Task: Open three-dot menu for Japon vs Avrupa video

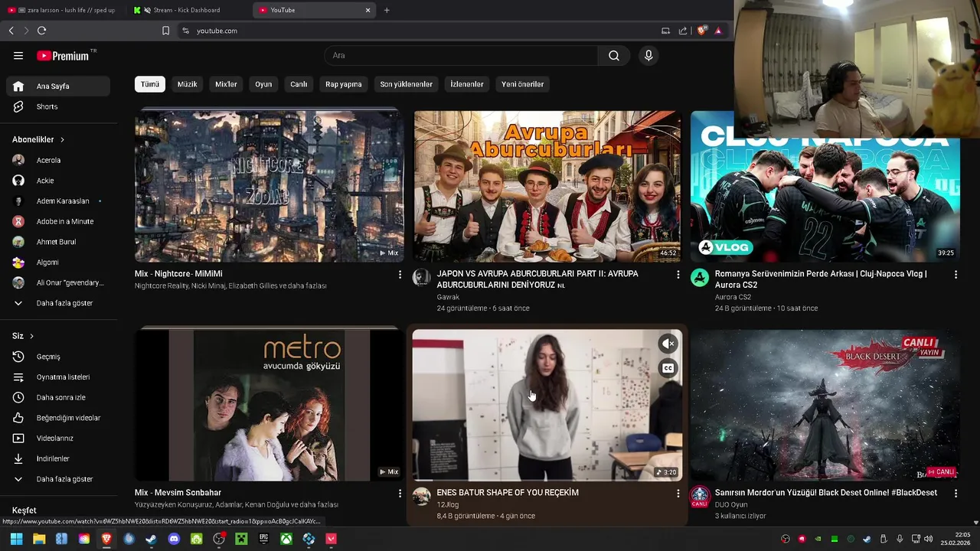Action: tap(678, 274)
